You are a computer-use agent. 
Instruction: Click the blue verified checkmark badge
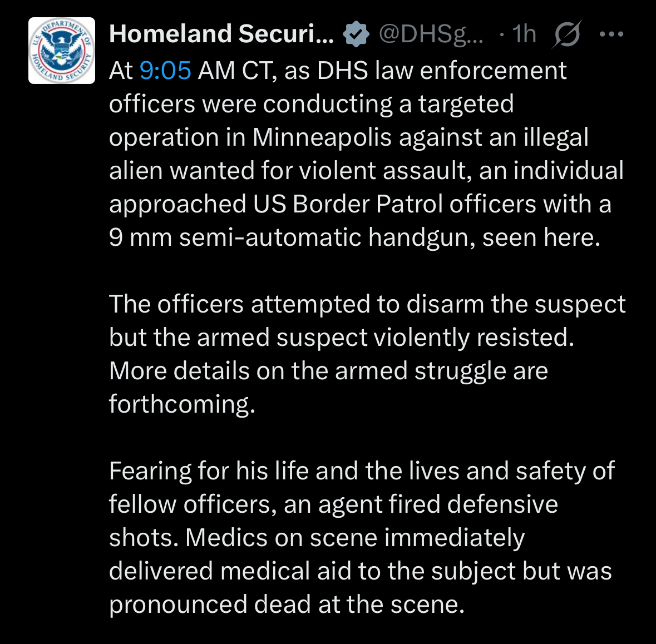[356, 34]
